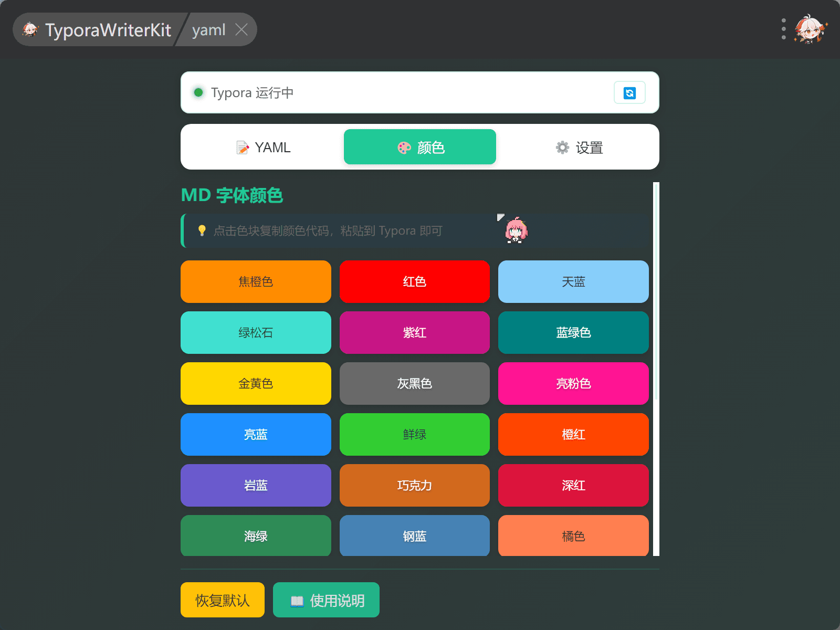Click the pink-haired pixel character mascot
The width and height of the screenshot is (840, 630).
[x=516, y=230]
